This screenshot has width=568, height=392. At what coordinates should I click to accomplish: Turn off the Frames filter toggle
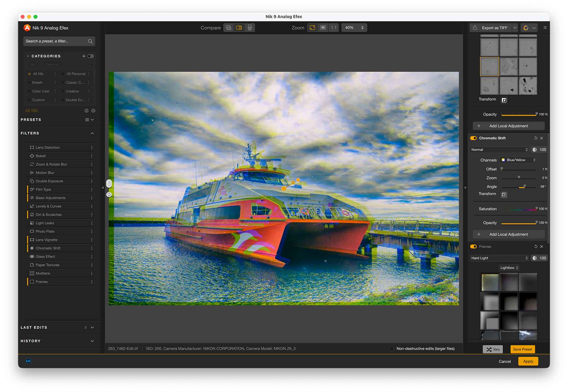point(473,247)
